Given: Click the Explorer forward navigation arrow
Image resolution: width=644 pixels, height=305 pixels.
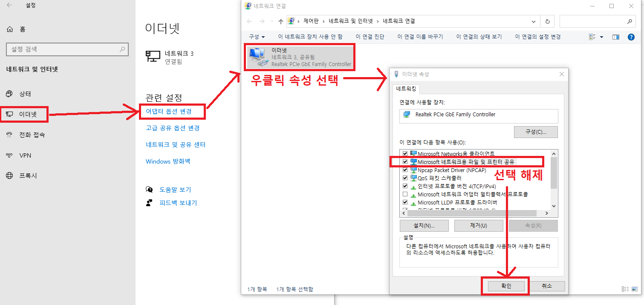Looking at the screenshot, I should 263,21.
